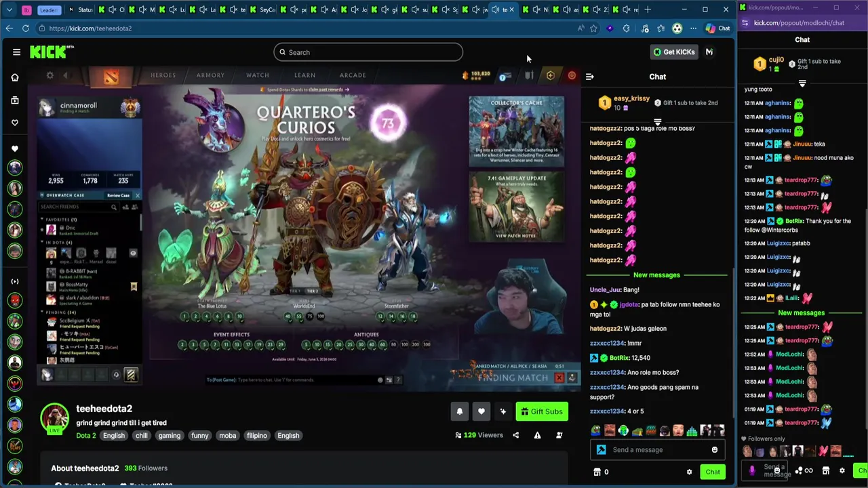Viewport: 868px width, 488px height.
Task: Go back in browser
Action: tap(9, 28)
